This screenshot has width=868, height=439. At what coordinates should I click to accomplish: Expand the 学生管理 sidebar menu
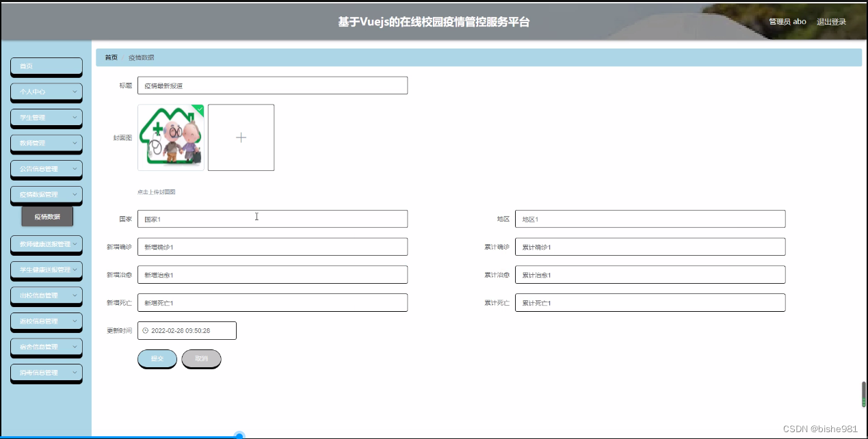click(x=46, y=118)
